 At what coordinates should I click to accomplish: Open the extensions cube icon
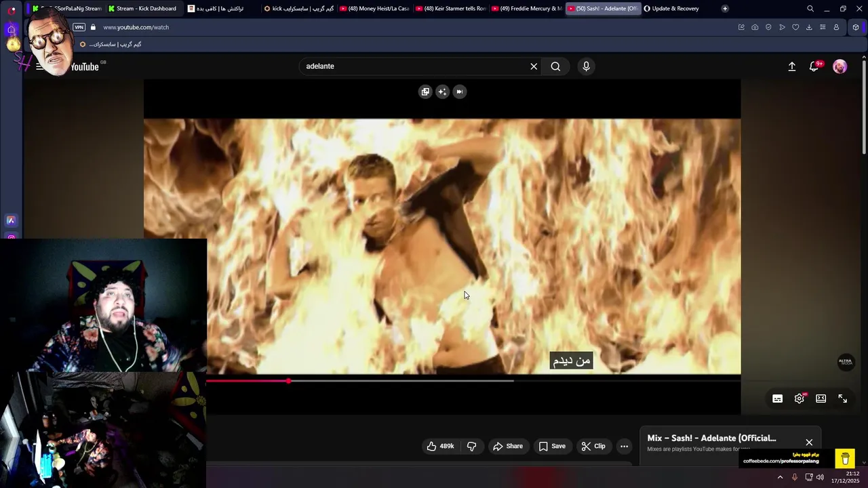pos(856,27)
